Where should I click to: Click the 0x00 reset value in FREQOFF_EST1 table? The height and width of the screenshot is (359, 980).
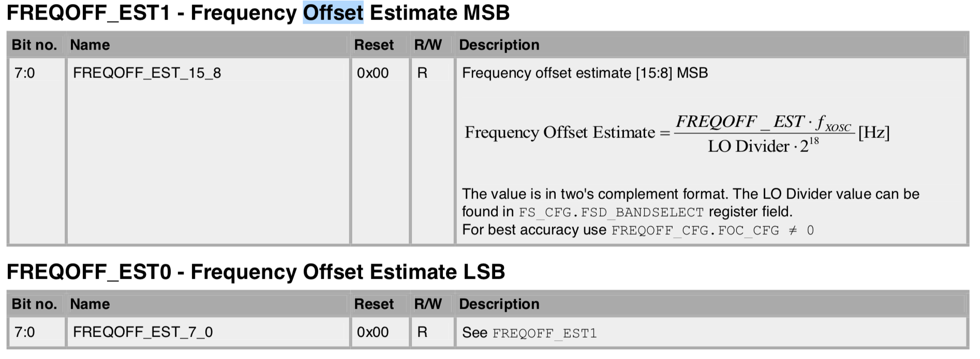coord(373,73)
